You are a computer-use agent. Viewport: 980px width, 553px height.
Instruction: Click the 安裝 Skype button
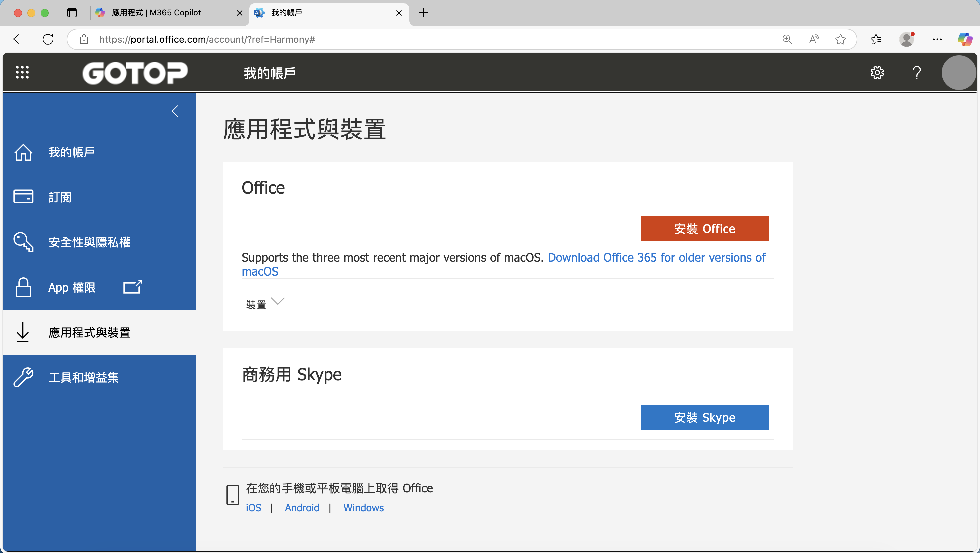pos(704,418)
